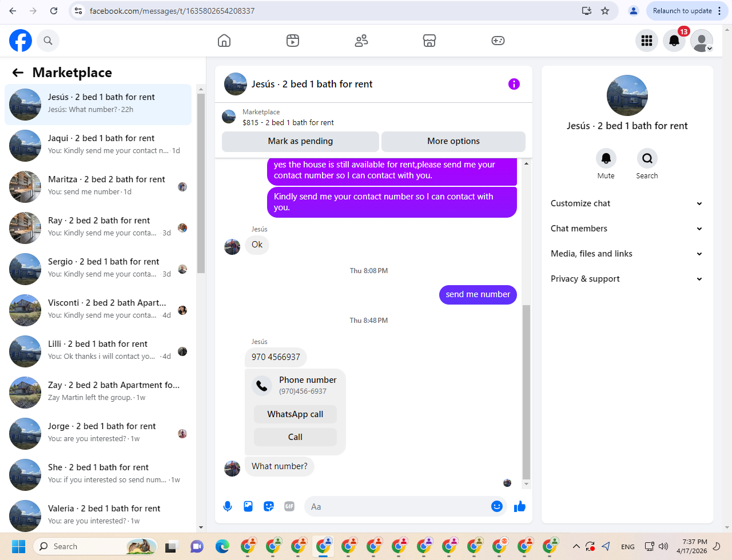Click the phone handset icon in number card
Screen dimensions: 732x560
pos(262,386)
